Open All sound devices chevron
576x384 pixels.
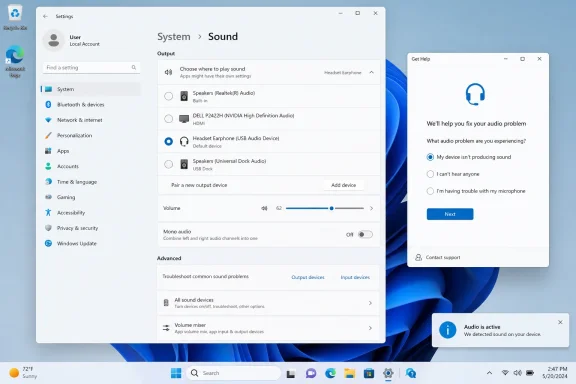370,303
